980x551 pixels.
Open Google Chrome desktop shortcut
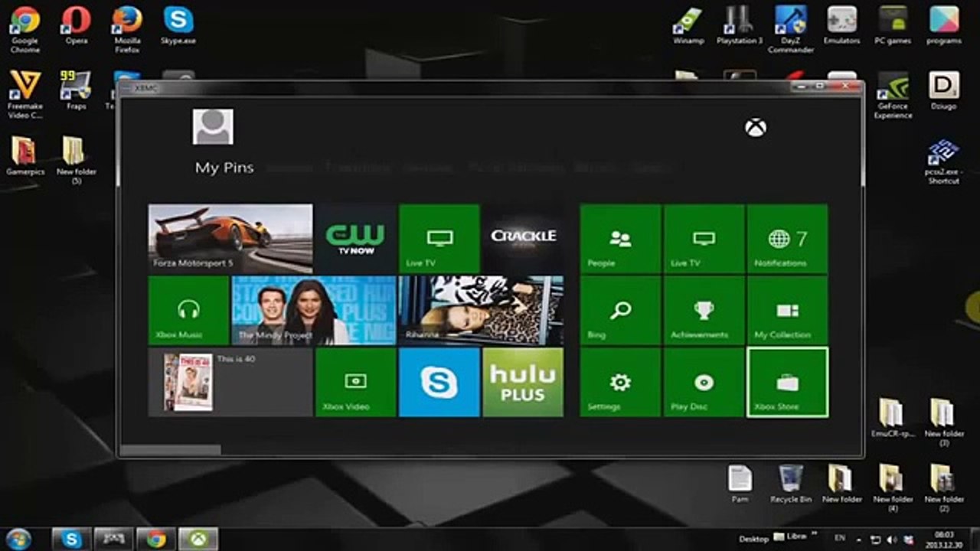coord(25,29)
